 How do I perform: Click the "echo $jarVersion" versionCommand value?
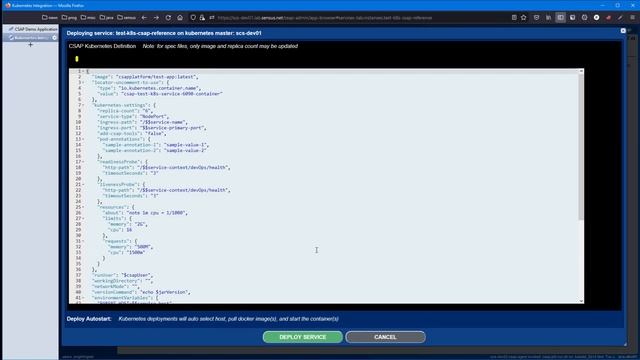(x=164, y=292)
